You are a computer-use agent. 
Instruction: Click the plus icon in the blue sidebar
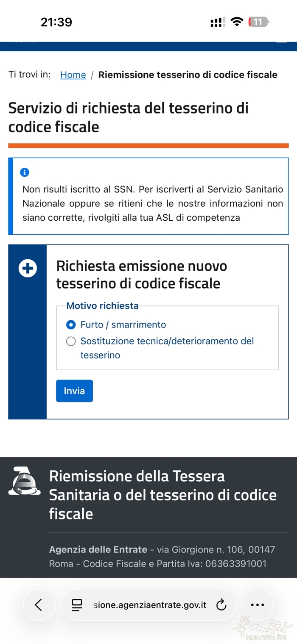(x=28, y=269)
